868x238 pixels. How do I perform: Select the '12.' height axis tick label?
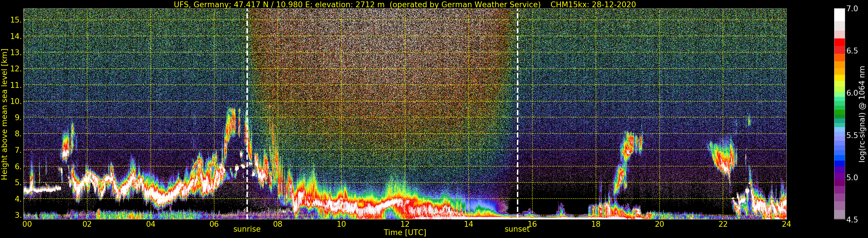[x=16, y=69]
